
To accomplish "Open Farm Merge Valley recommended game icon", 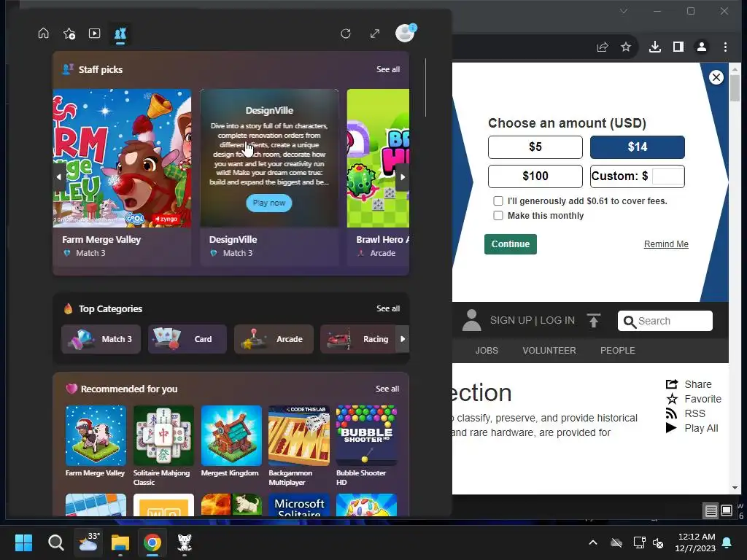I will click(x=96, y=435).
